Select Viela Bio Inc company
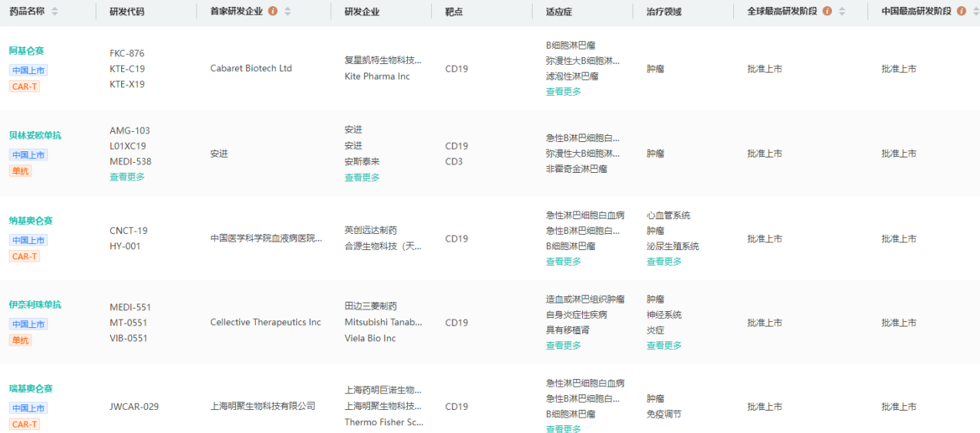The image size is (980, 433). pyautogui.click(x=370, y=338)
